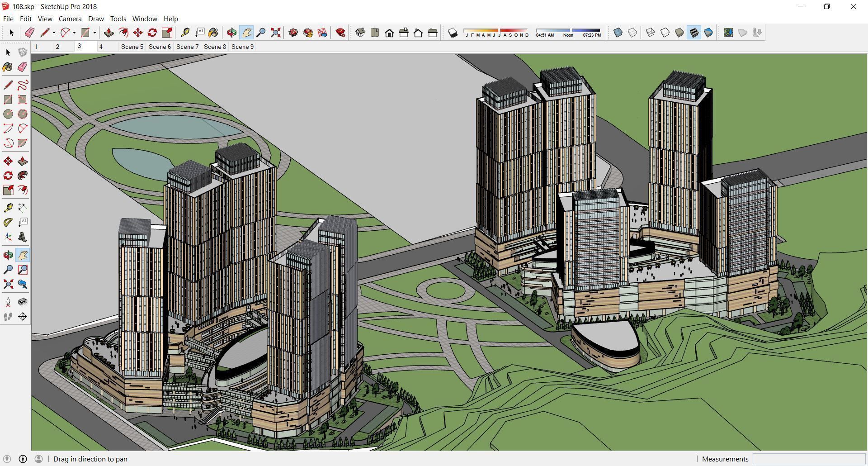
Task: Click the geo-location status bar icon
Action: tap(7, 459)
